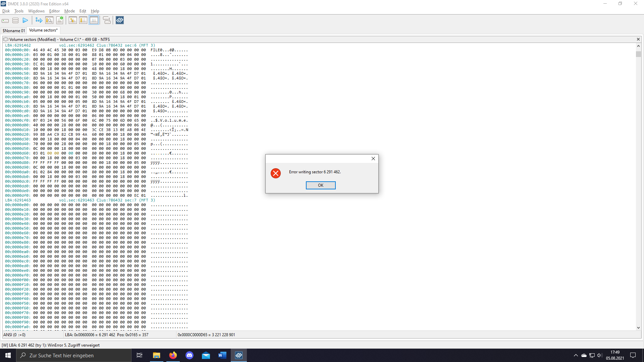Click the select drive toolbar icon
644x362 pixels.
(5, 20)
